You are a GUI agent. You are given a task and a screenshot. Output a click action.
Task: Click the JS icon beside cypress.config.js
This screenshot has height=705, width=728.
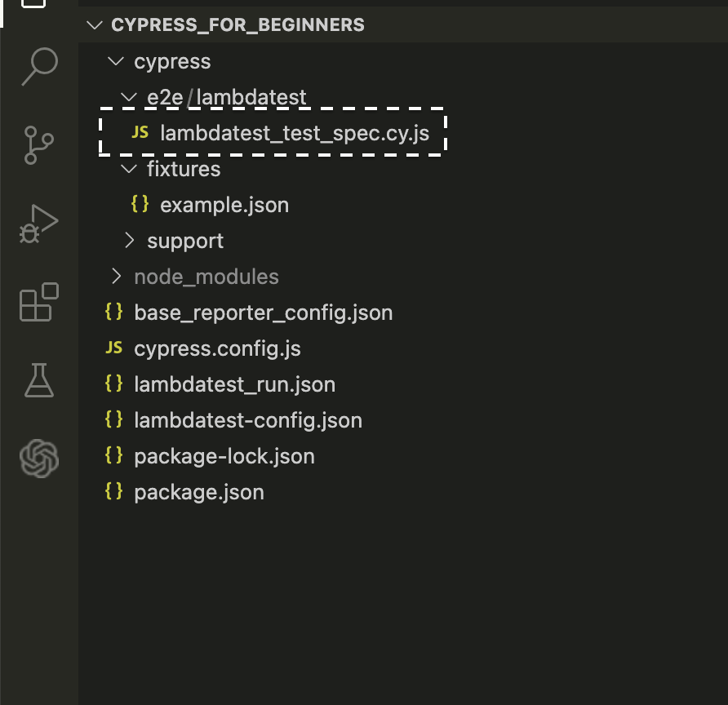tap(114, 348)
